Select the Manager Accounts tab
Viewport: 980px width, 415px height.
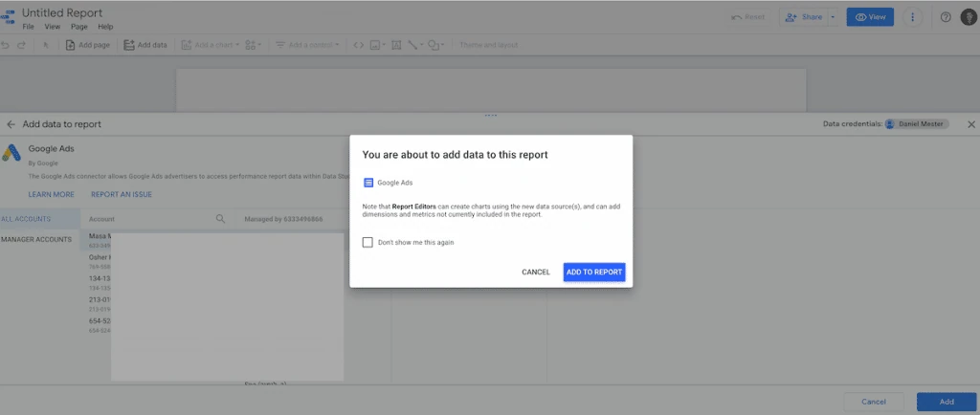(36, 240)
